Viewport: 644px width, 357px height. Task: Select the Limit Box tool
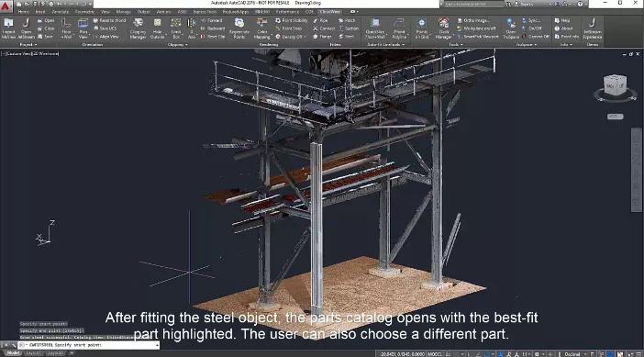pyautogui.click(x=176, y=28)
